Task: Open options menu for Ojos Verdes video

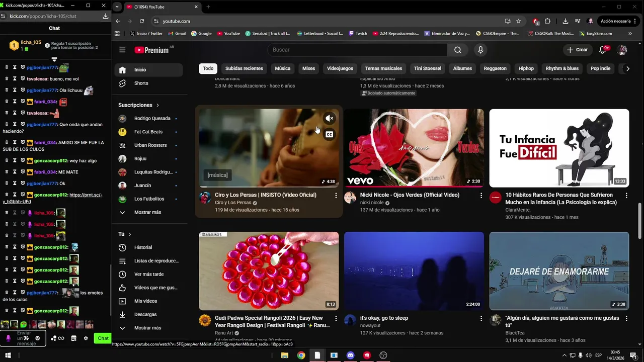Action: [481, 195]
